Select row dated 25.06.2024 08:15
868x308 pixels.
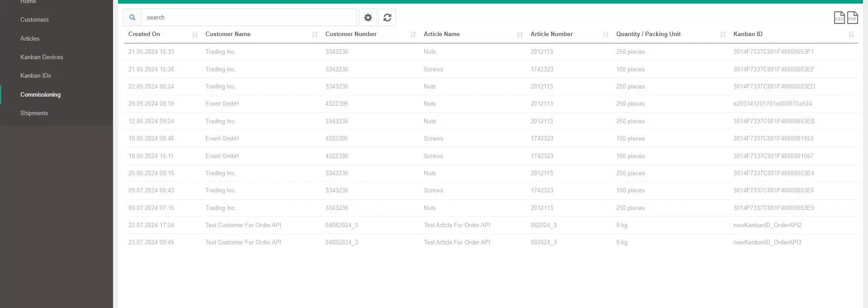[491, 173]
